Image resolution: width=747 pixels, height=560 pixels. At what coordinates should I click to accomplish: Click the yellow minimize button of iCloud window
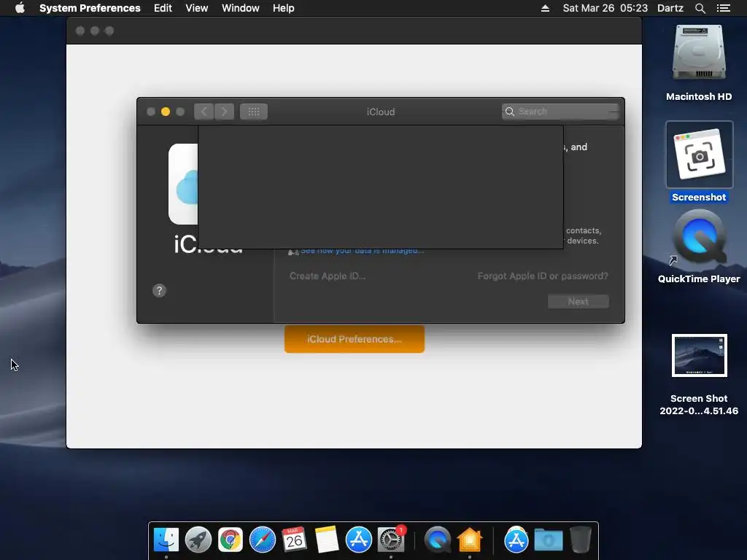pyautogui.click(x=166, y=112)
